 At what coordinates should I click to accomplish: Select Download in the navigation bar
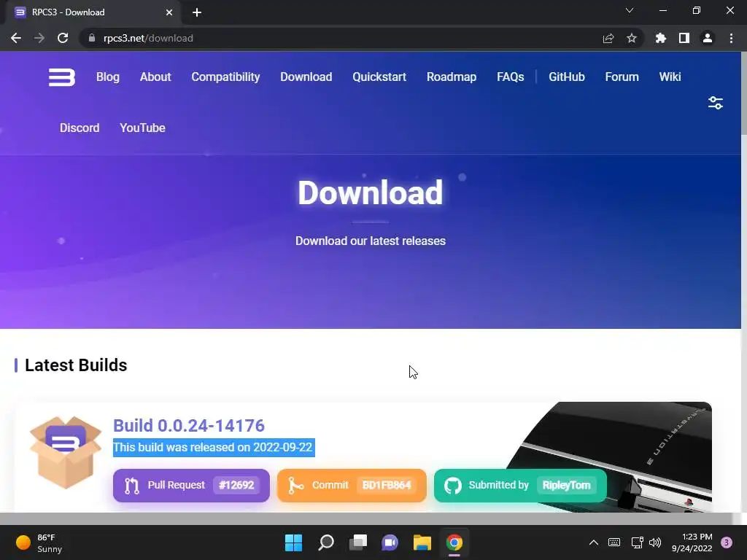306,77
